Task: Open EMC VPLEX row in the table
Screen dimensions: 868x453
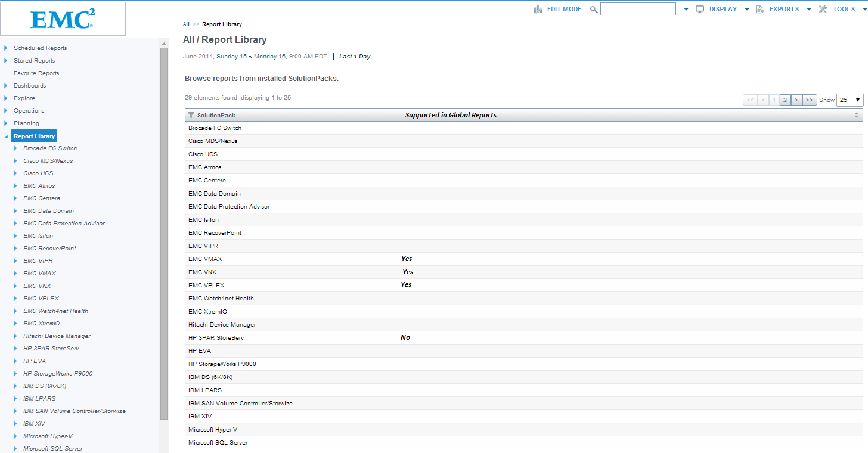Action: click(x=524, y=286)
